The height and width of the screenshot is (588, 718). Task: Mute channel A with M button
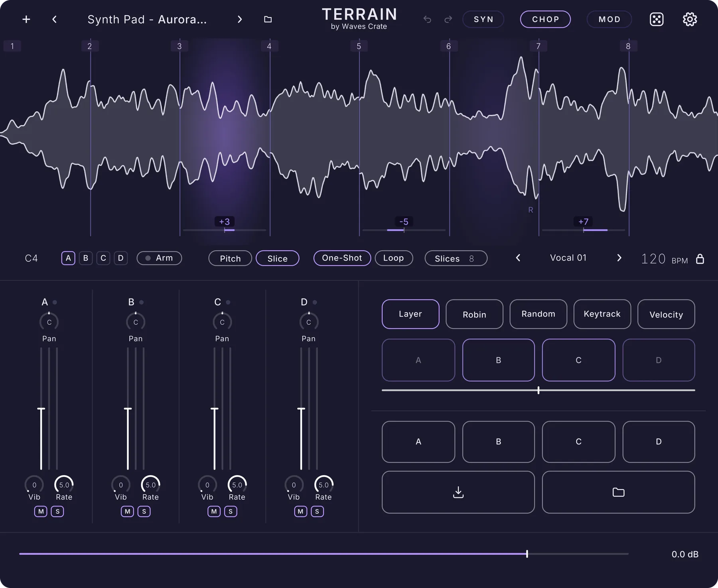tap(41, 511)
